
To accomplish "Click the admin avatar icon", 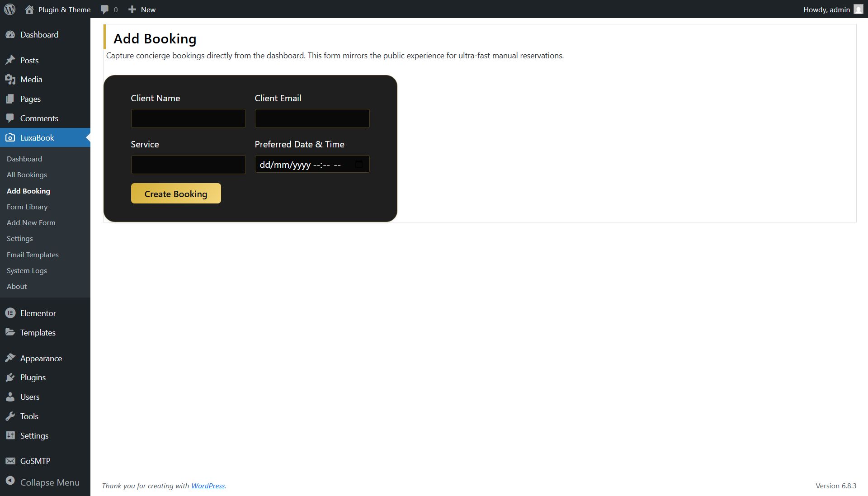I will point(858,9).
